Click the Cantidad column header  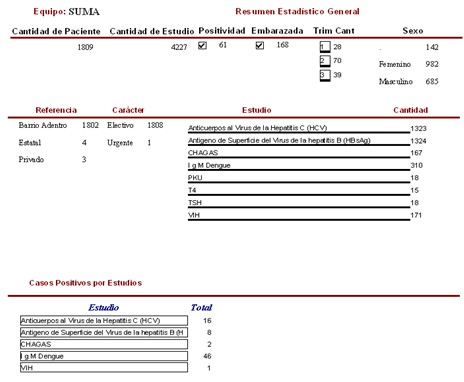pyautogui.click(x=411, y=110)
